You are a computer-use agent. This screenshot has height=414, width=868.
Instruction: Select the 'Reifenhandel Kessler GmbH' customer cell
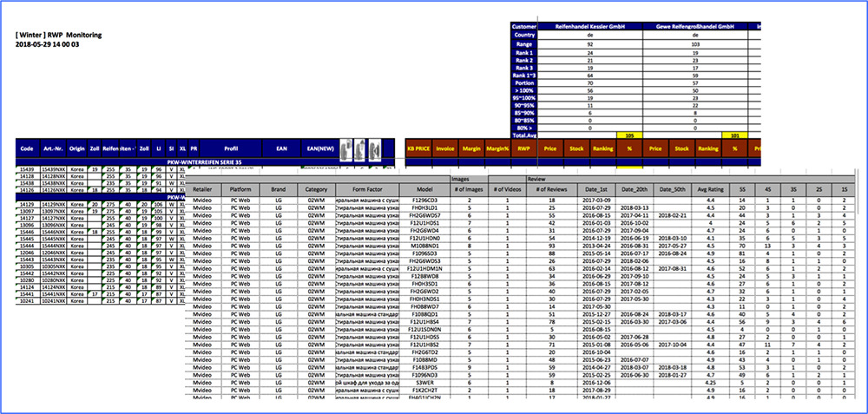[590, 26]
